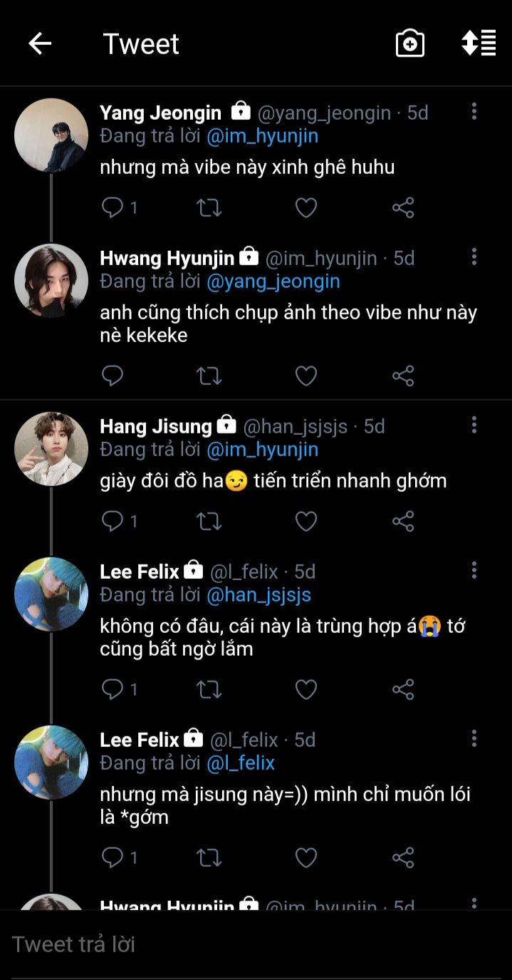Screen dimensions: 512x980
Task: Open more options on Hang Jisung's tweet
Action: pos(474,425)
